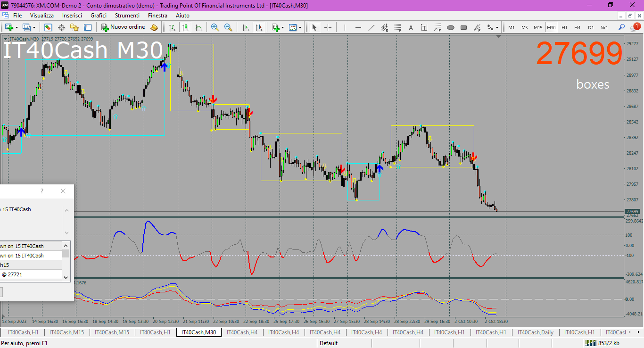Select the horizontal line drawing tool
The width and height of the screenshot is (644, 348).
(358, 27)
